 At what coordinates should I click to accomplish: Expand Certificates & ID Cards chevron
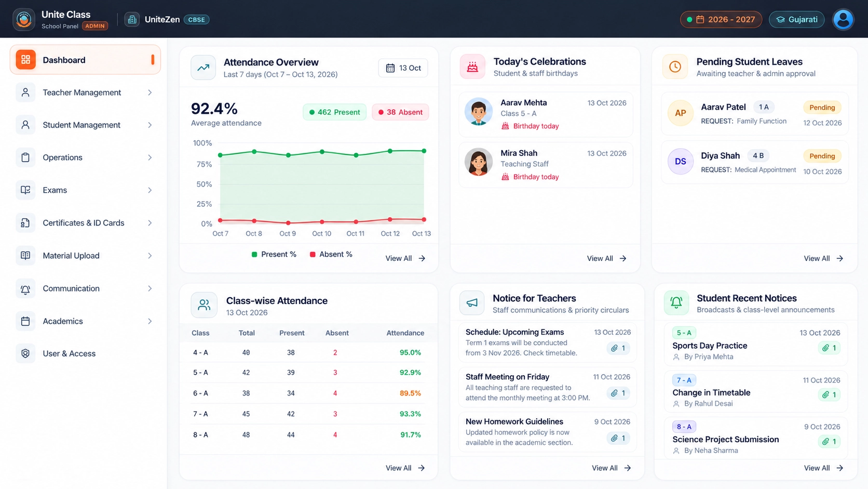(x=150, y=223)
